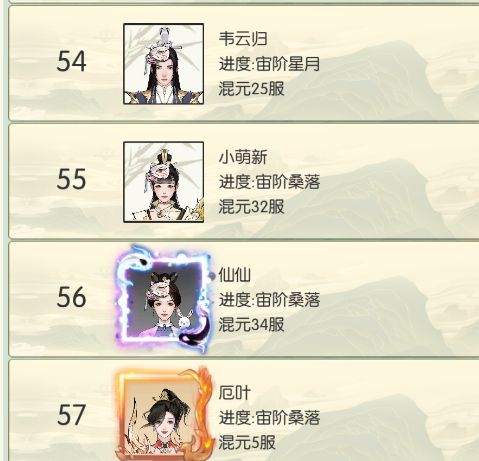Click server label 混元25服
The image size is (479, 461).
click(252, 89)
